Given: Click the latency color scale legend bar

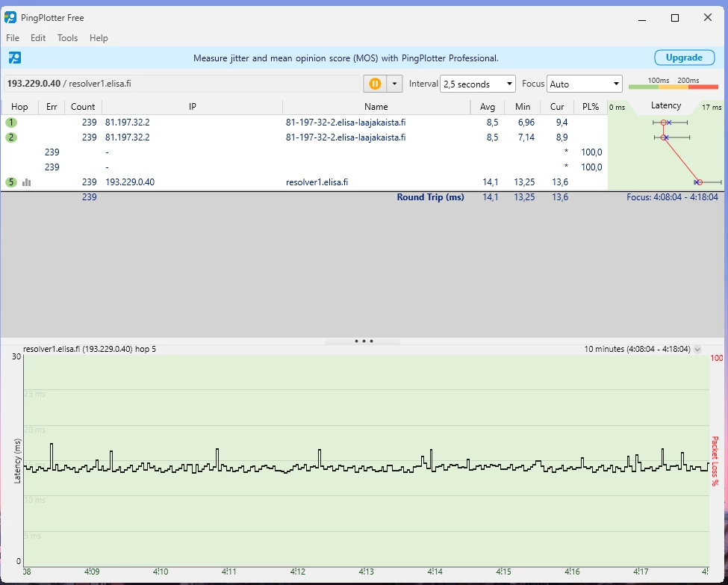Looking at the screenshot, I should [x=673, y=87].
